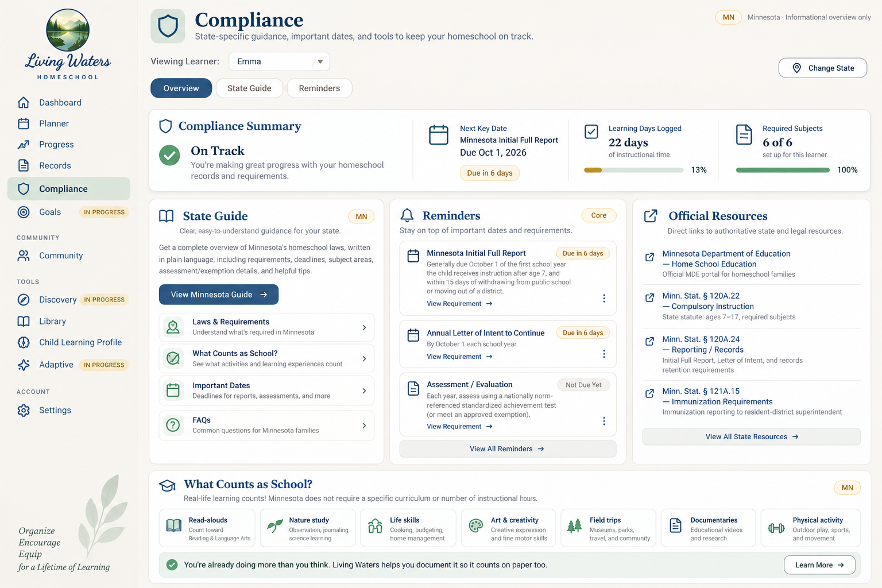Open Minn. Stat. § 120A.24 Reporting / Records link

(703, 345)
